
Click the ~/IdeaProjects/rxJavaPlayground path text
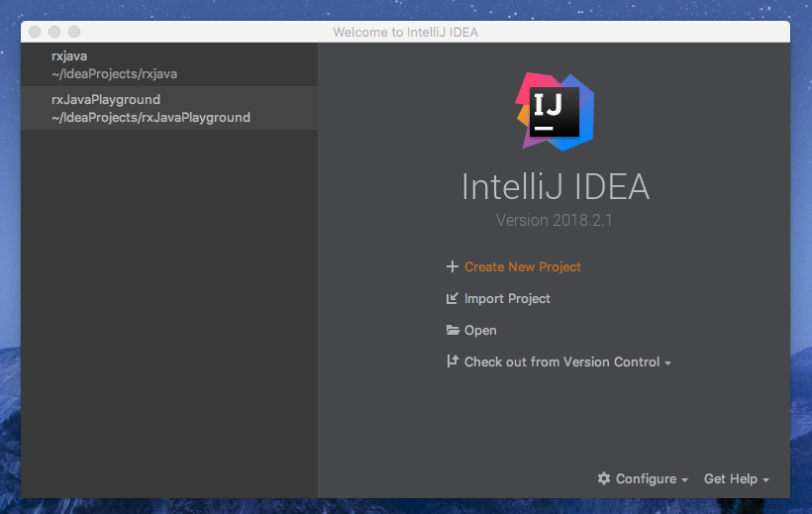151,118
